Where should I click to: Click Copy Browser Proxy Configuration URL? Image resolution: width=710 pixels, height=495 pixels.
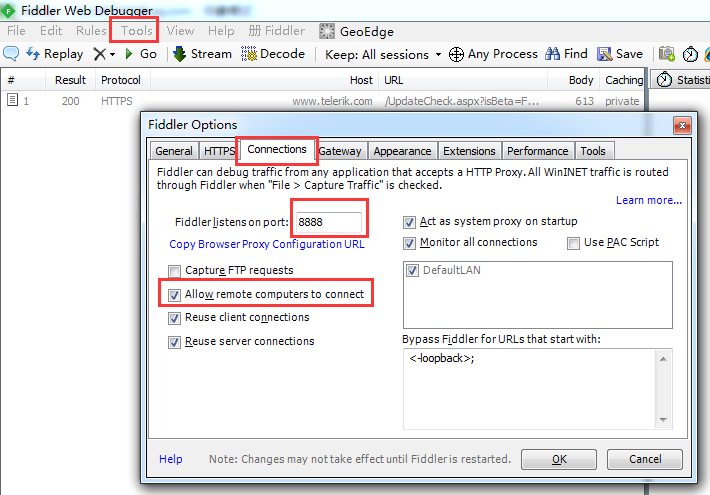click(x=267, y=244)
